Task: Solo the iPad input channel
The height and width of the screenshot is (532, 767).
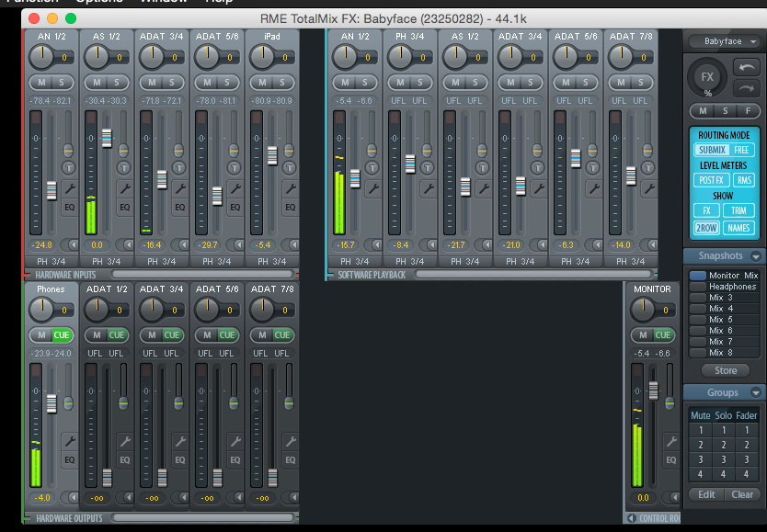Action: point(282,84)
